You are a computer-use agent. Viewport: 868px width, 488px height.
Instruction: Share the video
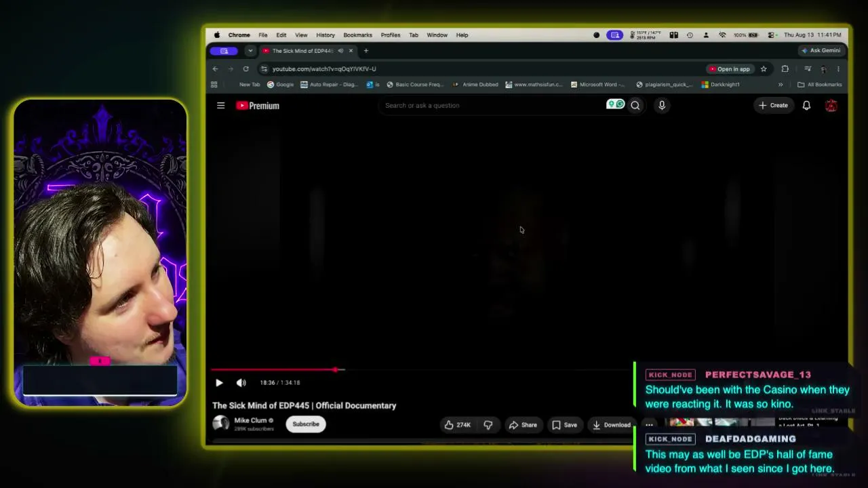[523, 425]
